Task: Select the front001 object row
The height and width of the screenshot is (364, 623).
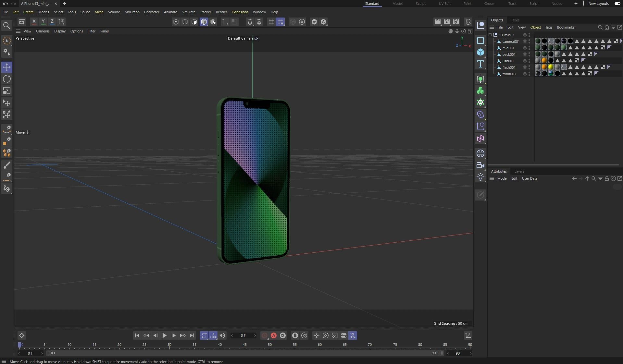Action: [509, 74]
